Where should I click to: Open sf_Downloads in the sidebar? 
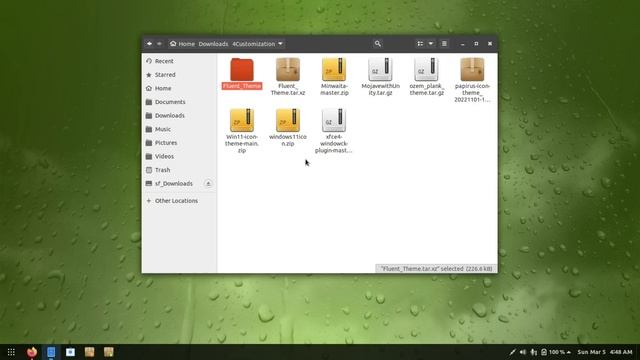click(173, 184)
